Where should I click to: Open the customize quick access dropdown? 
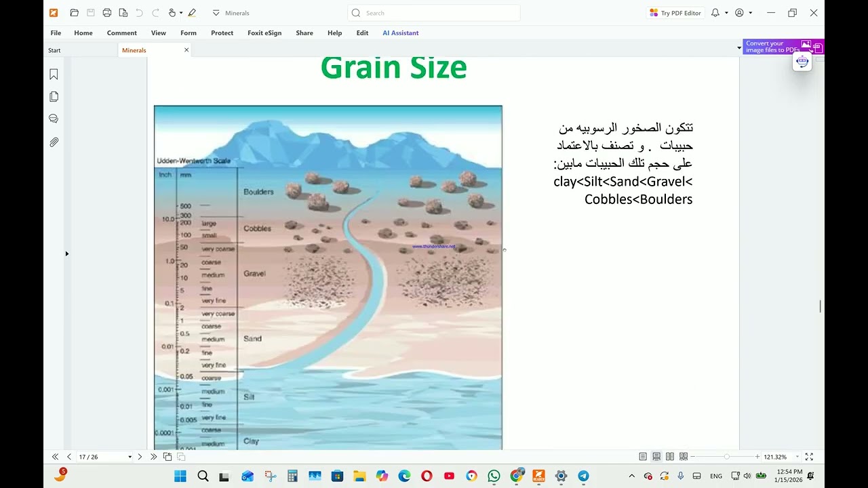click(x=216, y=13)
